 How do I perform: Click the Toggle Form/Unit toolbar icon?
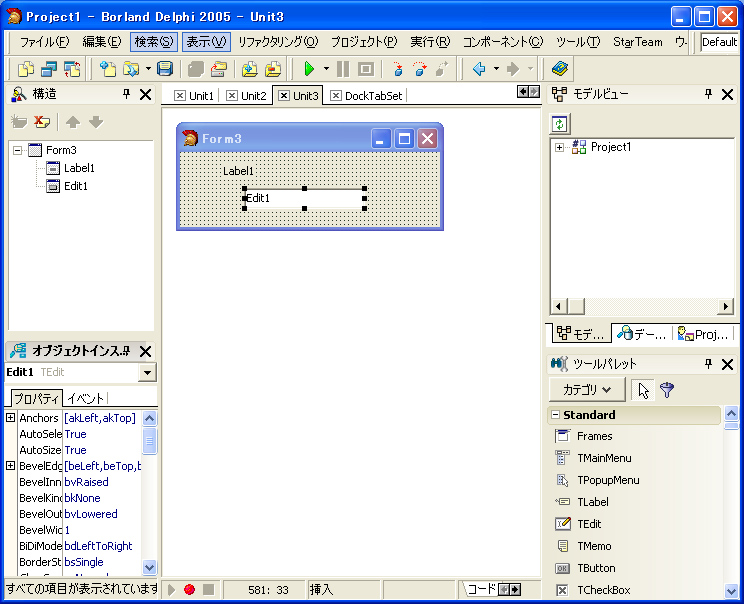(72, 69)
